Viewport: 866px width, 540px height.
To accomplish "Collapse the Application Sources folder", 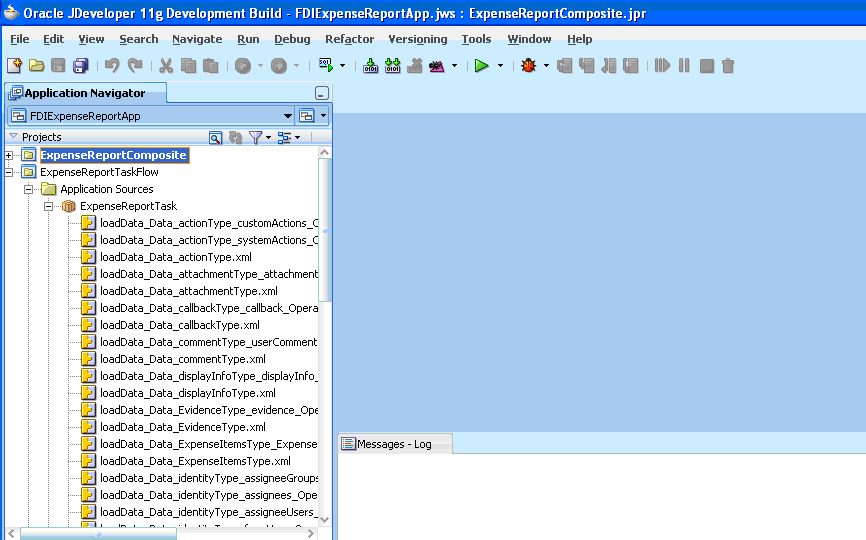I will tap(28, 190).
